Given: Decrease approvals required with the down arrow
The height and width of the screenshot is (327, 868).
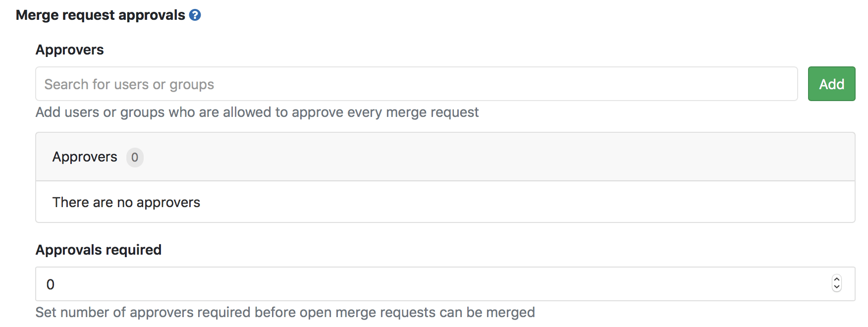Looking at the screenshot, I should tap(837, 287).
